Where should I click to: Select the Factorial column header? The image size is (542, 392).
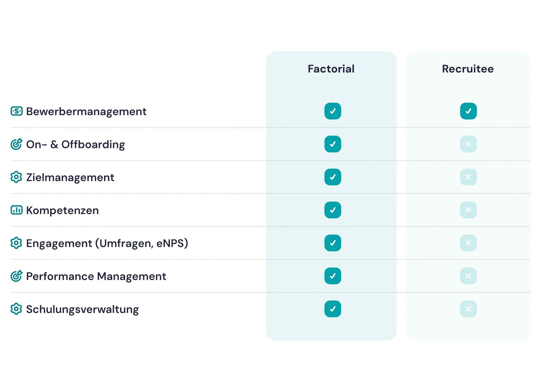[331, 69]
